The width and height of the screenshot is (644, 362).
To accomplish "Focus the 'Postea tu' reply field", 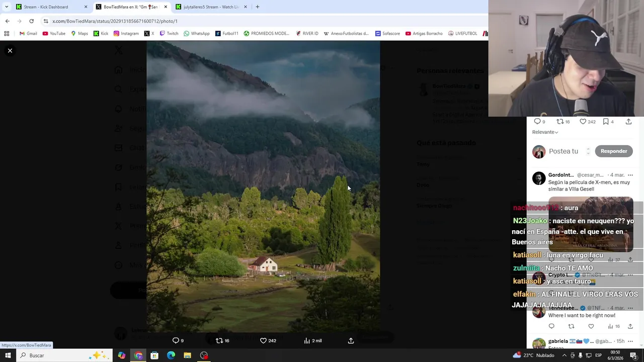I will (563, 151).
